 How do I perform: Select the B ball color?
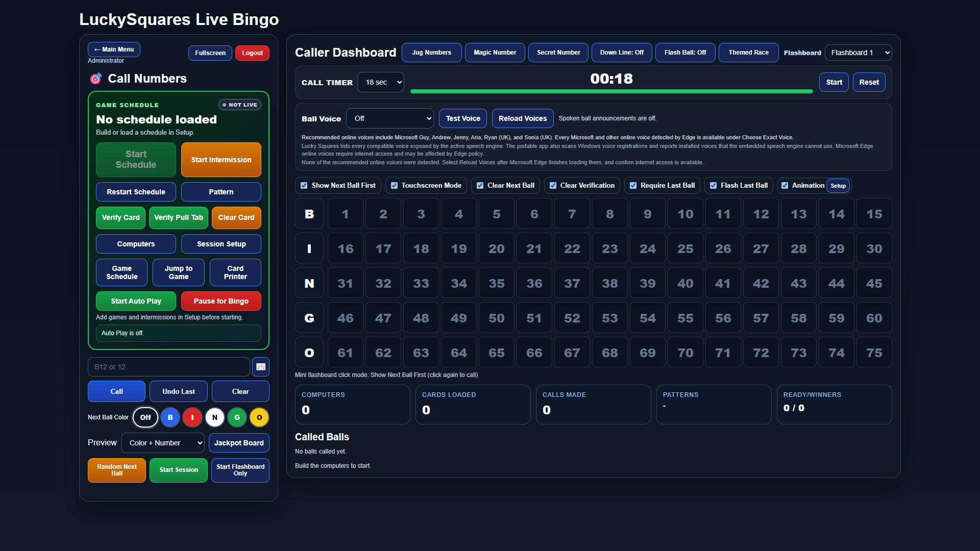click(170, 417)
